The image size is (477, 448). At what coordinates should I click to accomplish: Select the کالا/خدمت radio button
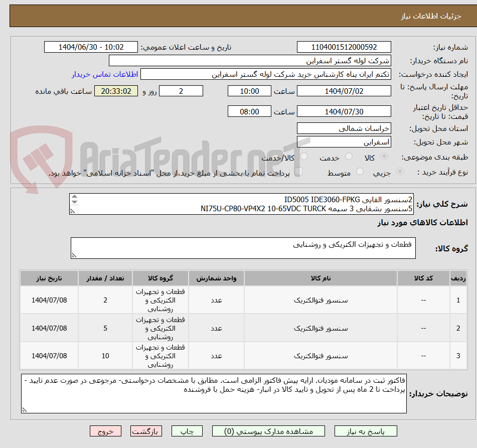[303, 156]
